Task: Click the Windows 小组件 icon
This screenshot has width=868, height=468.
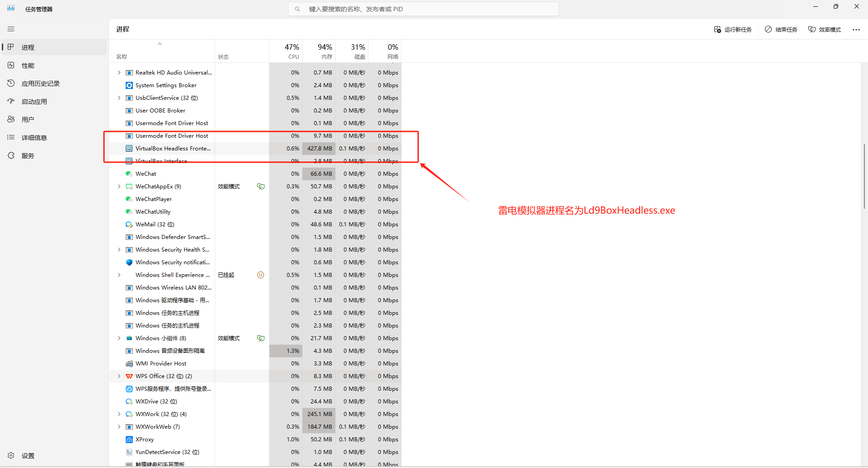Action: 129,338
